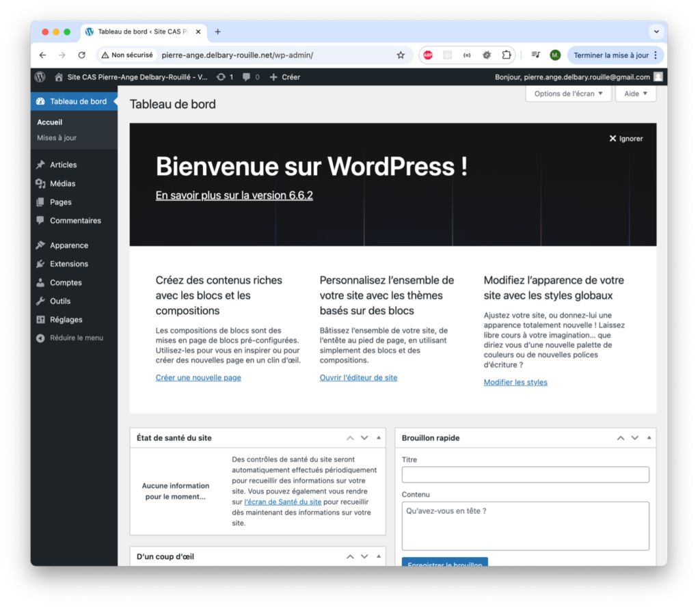Reload the page with the refresh icon
This screenshot has width=700, height=609.
click(x=82, y=55)
